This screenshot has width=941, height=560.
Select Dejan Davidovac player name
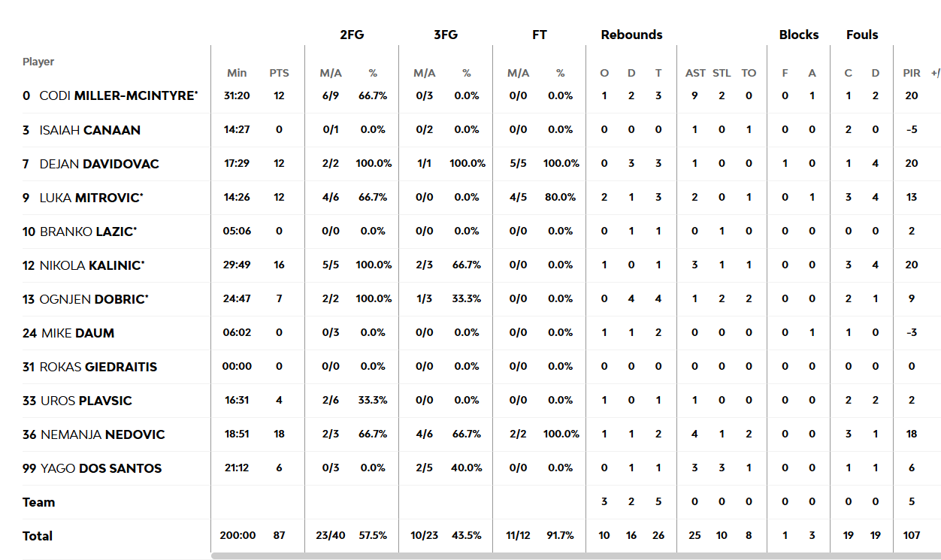[x=99, y=164]
